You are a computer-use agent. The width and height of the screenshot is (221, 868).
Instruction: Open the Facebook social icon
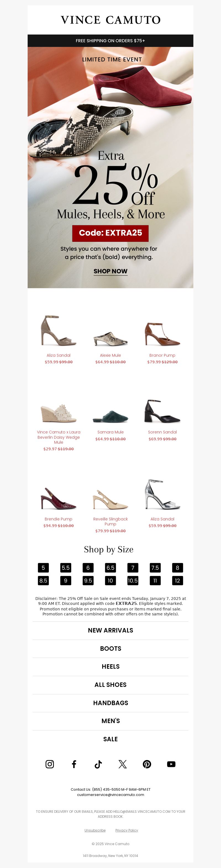[x=74, y=764]
